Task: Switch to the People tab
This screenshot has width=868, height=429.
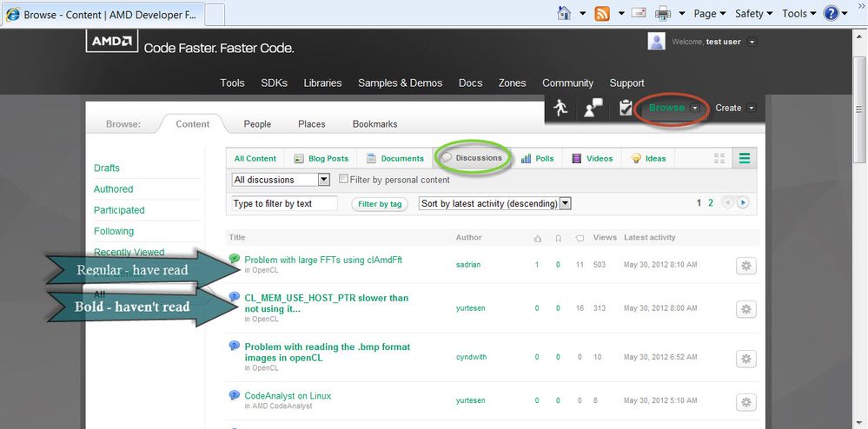Action: (257, 124)
